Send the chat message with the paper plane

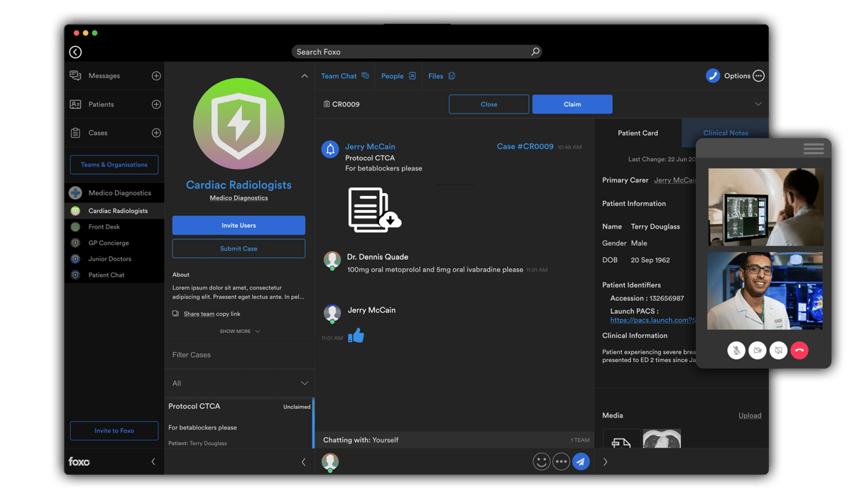pyautogui.click(x=581, y=461)
